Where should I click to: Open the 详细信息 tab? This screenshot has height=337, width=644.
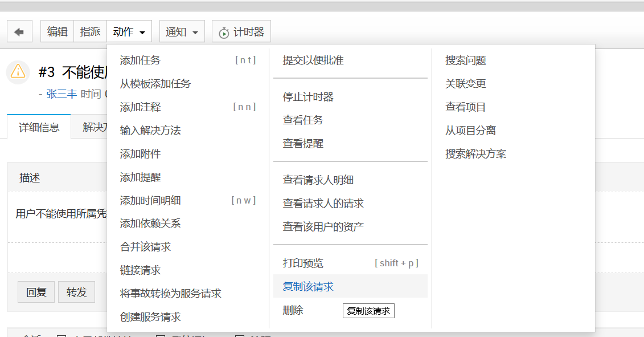tap(39, 127)
